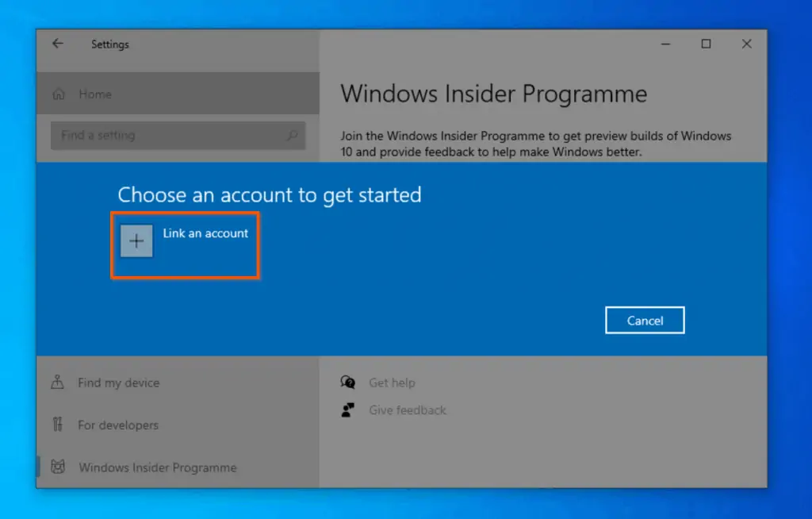This screenshot has width=812, height=519.
Task: Maximize the Settings window
Action: pos(706,44)
